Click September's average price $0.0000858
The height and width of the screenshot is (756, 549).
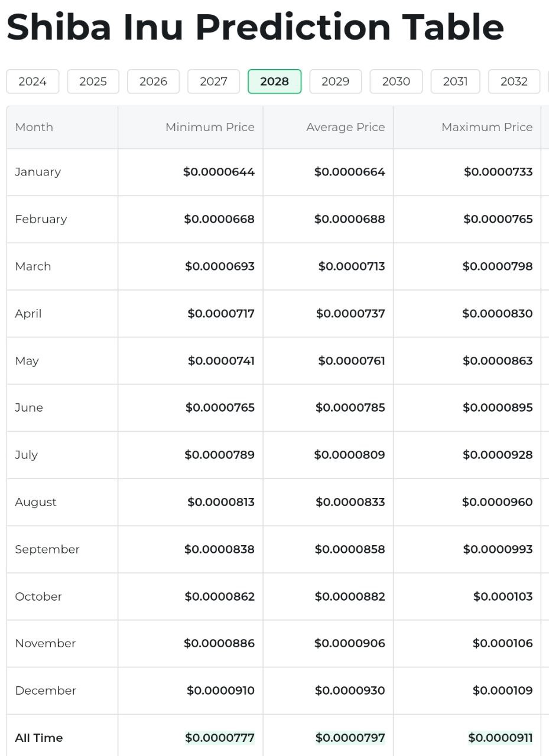350,549
